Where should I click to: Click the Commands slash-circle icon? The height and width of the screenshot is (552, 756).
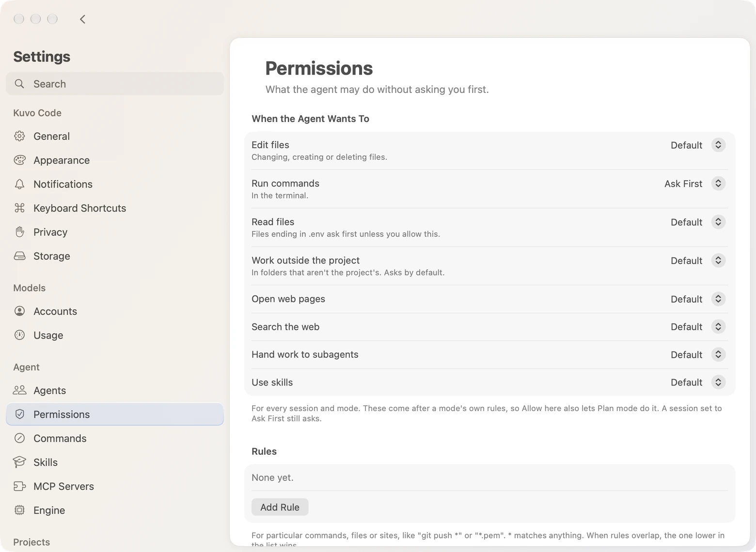pos(19,438)
